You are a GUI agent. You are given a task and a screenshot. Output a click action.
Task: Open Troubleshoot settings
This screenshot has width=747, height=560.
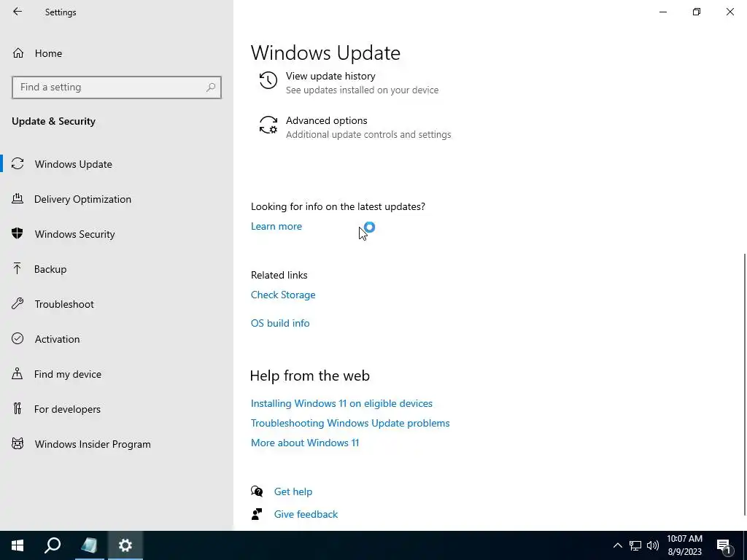(x=64, y=304)
